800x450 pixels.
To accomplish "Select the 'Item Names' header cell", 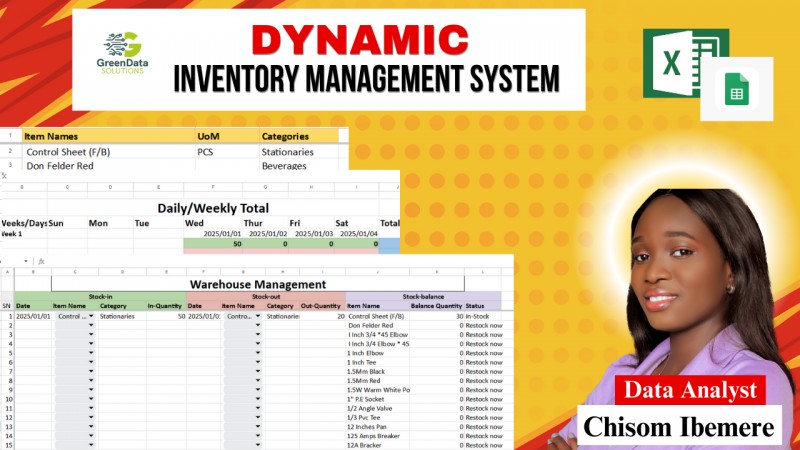I will 108,136.
